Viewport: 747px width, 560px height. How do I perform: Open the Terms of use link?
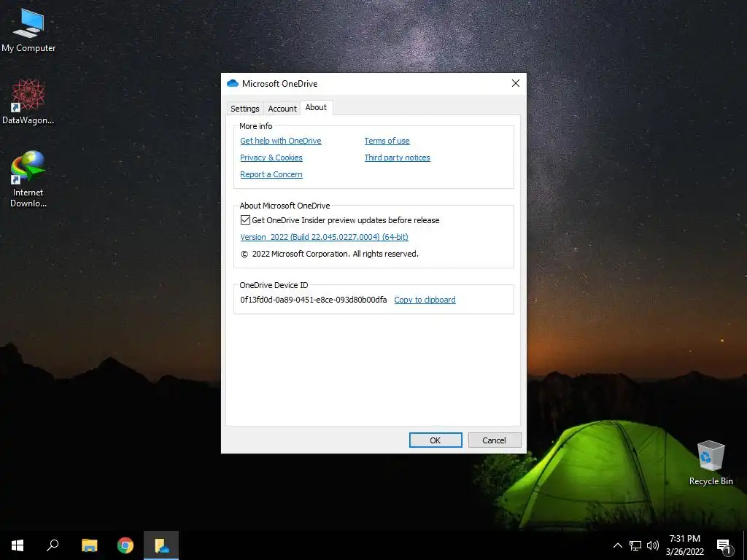pyautogui.click(x=387, y=141)
